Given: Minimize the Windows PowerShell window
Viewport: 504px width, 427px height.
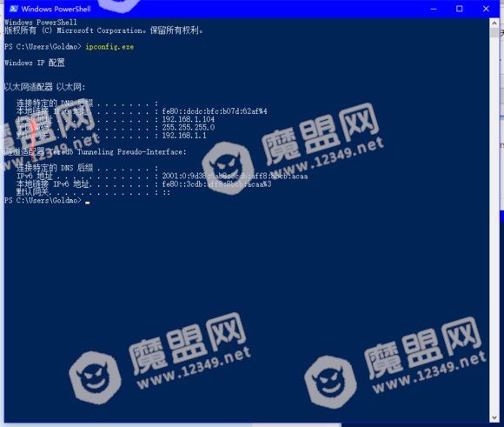Looking at the screenshot, I should (434, 9).
